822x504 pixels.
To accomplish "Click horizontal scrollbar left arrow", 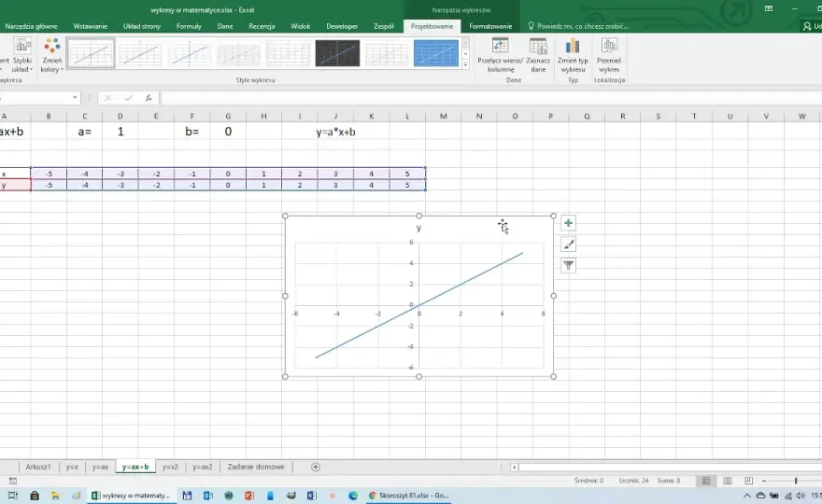I will pos(515,467).
